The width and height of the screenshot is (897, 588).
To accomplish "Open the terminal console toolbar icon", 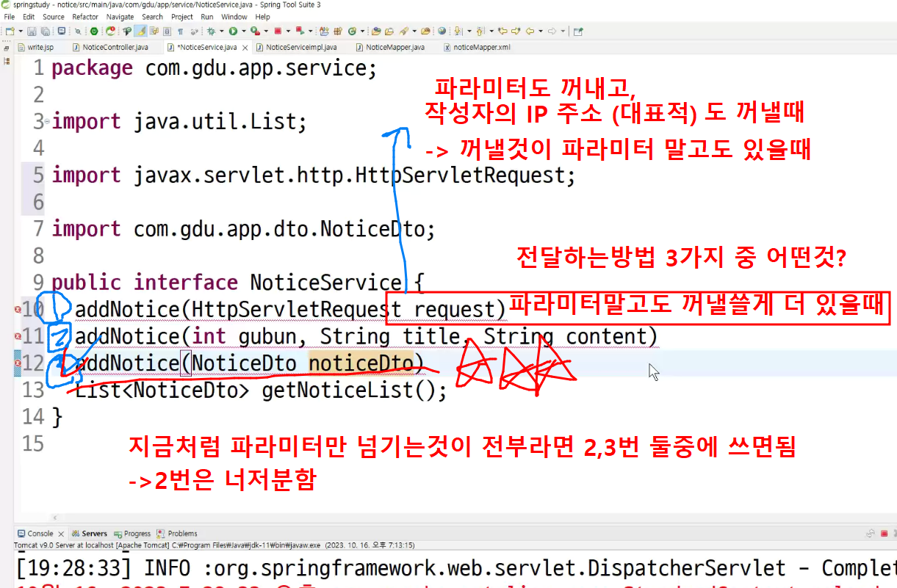I will pyautogui.click(x=62, y=32).
